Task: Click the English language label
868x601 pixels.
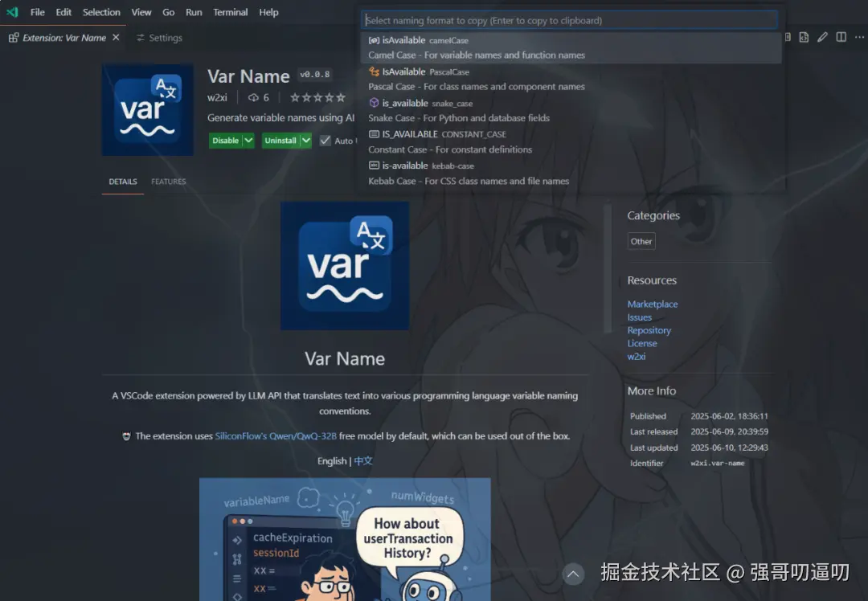Action: click(332, 461)
